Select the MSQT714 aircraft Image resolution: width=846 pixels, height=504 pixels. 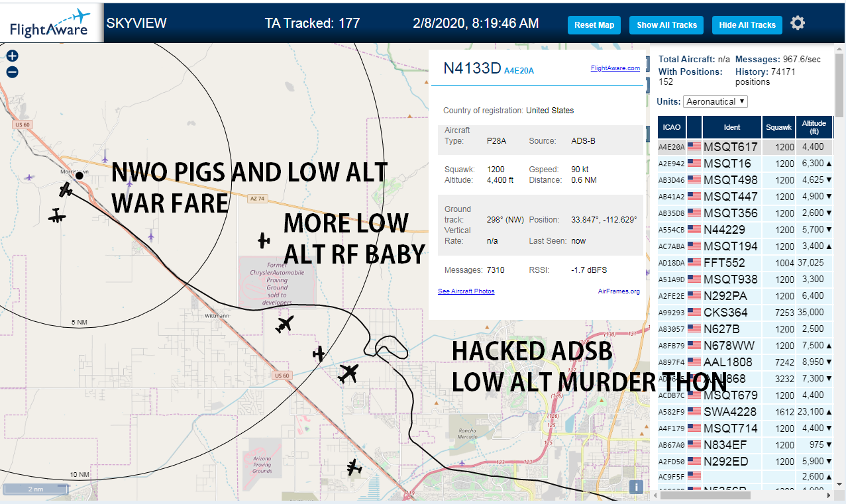(745, 428)
